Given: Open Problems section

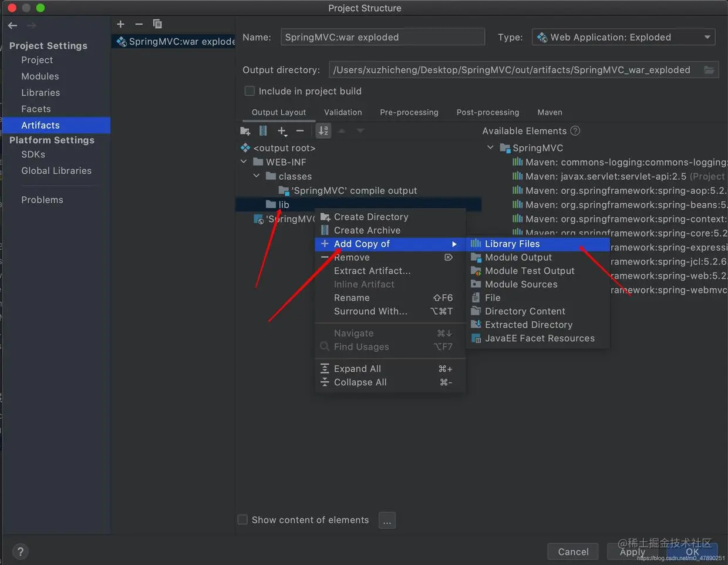Looking at the screenshot, I should (42, 200).
